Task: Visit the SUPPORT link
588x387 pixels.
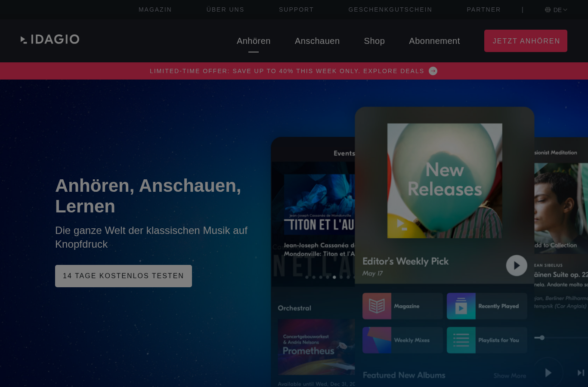Action: (x=296, y=9)
